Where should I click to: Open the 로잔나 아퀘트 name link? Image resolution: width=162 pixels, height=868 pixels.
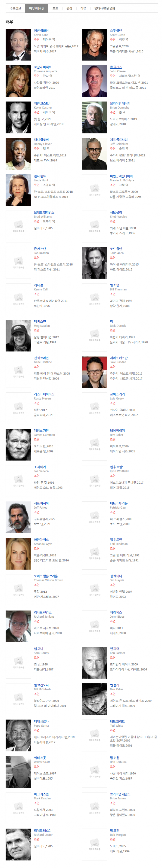click(43, 67)
